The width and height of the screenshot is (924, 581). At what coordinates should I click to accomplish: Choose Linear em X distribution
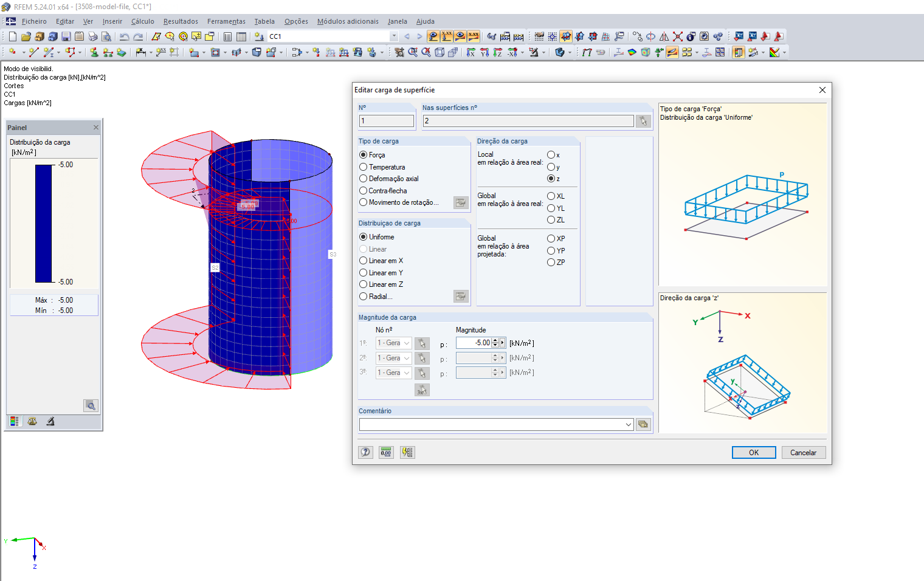point(381,261)
